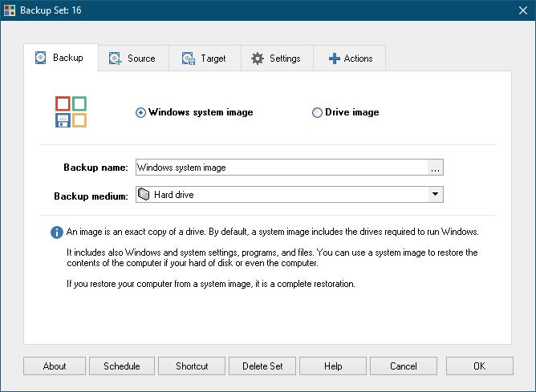
Task: Click the 'Backup name:' label
Action: (95, 168)
